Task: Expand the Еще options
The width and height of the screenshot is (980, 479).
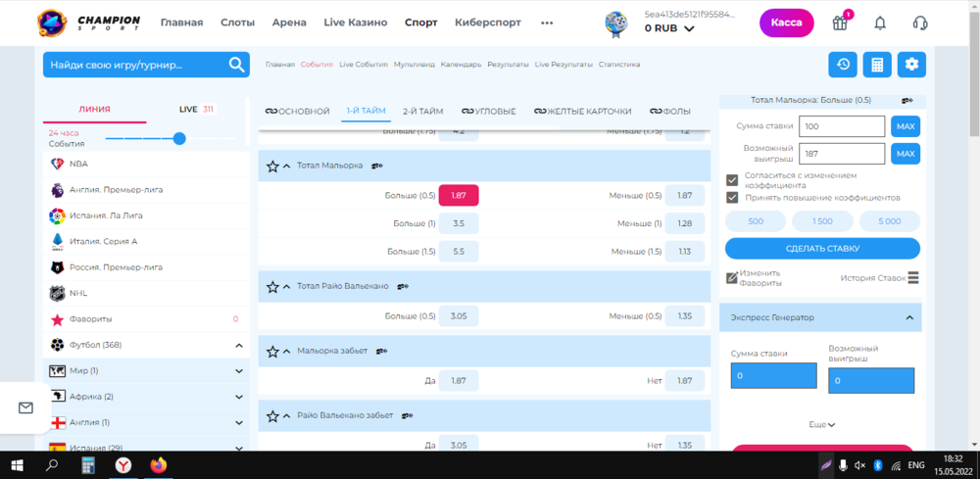Action: click(822, 425)
